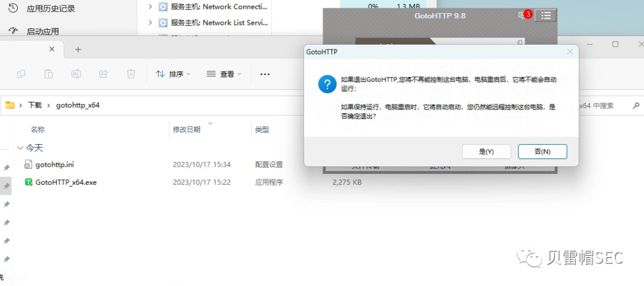Expand 服务主机: Network Connecti... row

(150, 7)
